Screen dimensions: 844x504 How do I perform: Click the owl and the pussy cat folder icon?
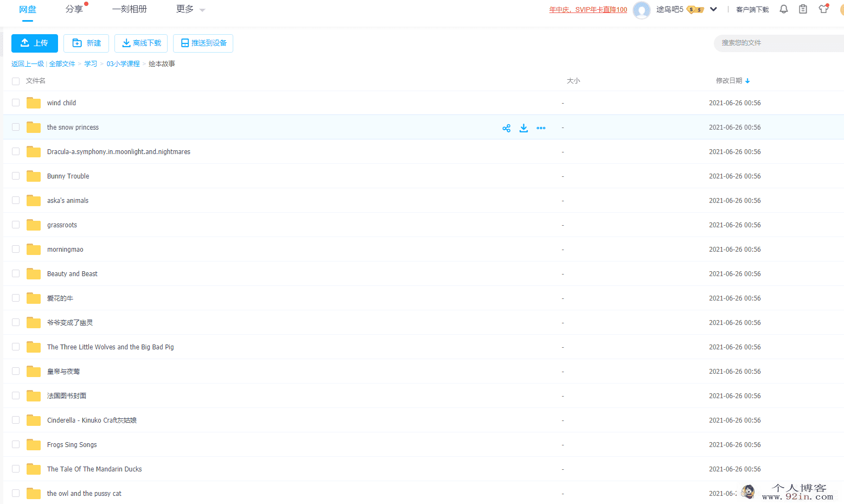click(x=34, y=493)
